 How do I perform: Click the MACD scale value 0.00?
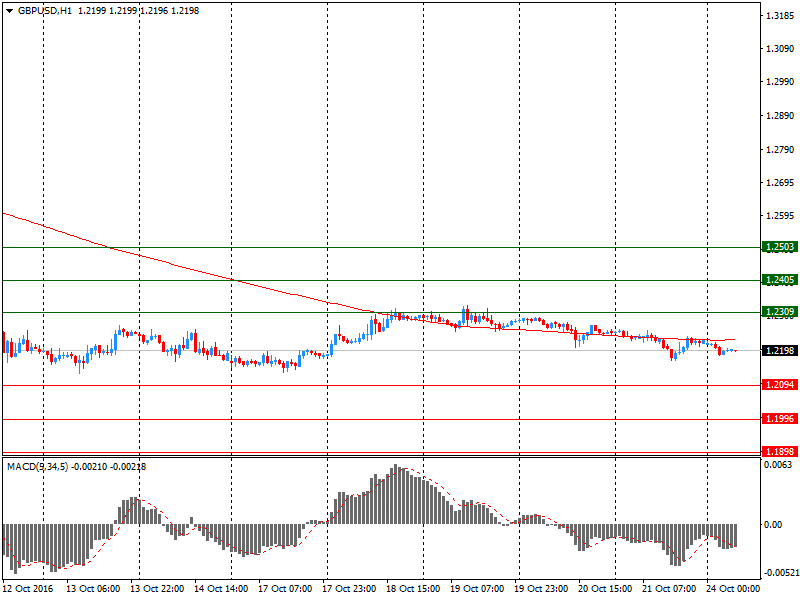[x=773, y=524]
